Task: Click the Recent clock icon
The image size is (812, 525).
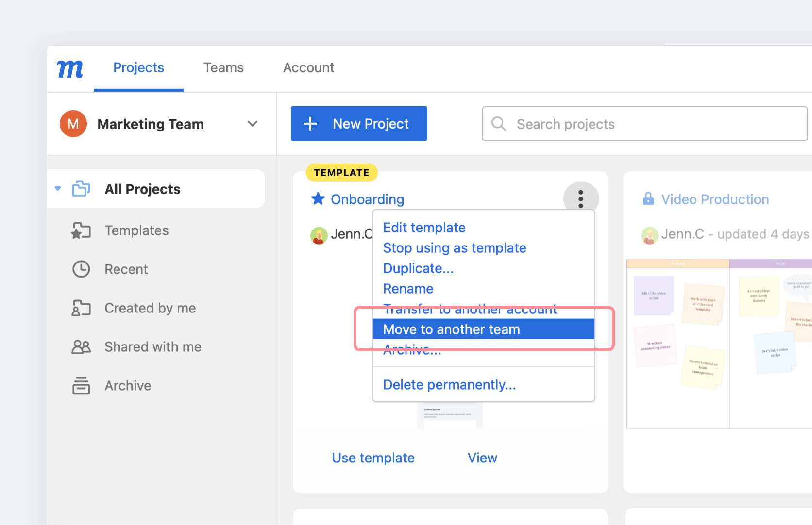Action: tap(81, 269)
